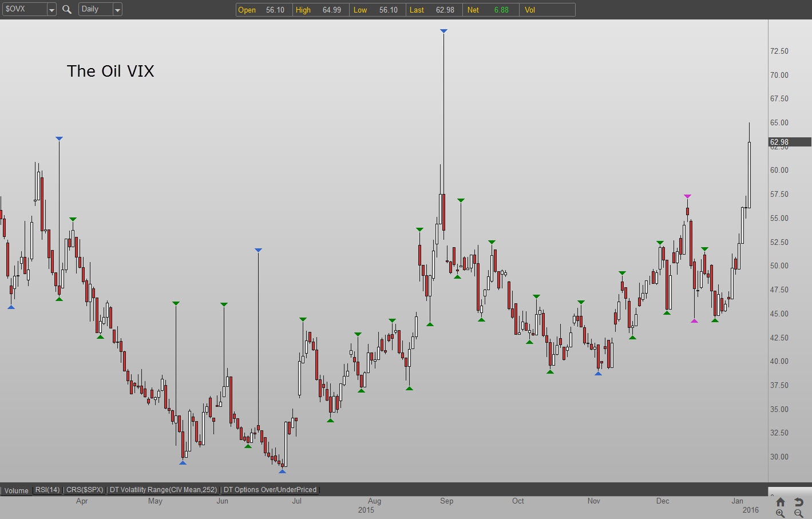The height and width of the screenshot is (519, 812).
Task: Click the small caret above the home icon
Action: [x=772, y=496]
